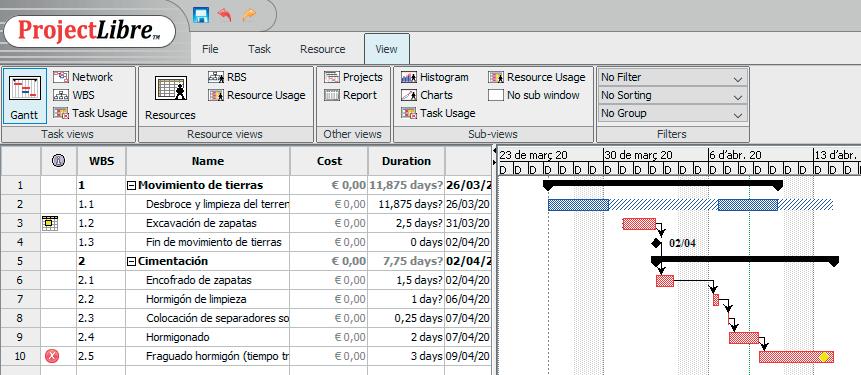Select task Fin de movimiento de tierras

214,242
